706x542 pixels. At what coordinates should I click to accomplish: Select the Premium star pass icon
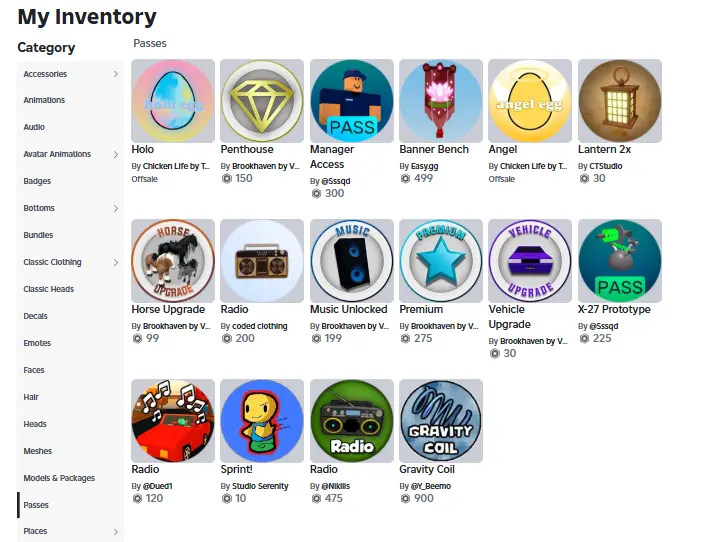[441, 261]
